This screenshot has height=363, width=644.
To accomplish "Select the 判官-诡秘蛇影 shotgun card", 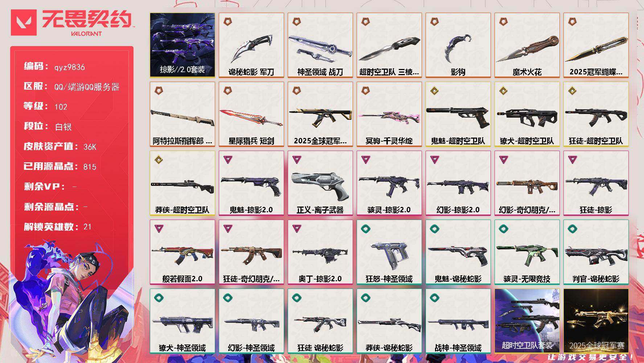I will click(596, 252).
